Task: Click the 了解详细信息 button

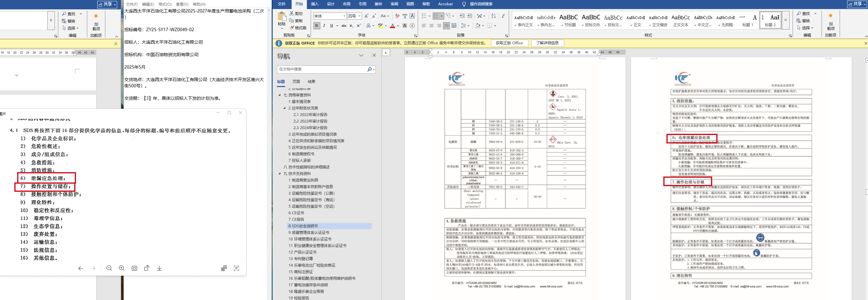Action: click(x=547, y=43)
